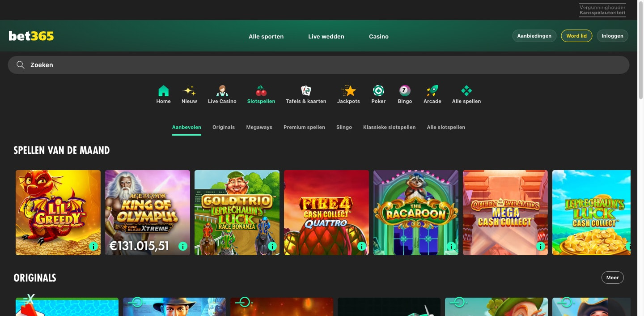The height and width of the screenshot is (316, 644).
Task: Select the Klassieke slotspellen tab
Action: click(x=389, y=127)
